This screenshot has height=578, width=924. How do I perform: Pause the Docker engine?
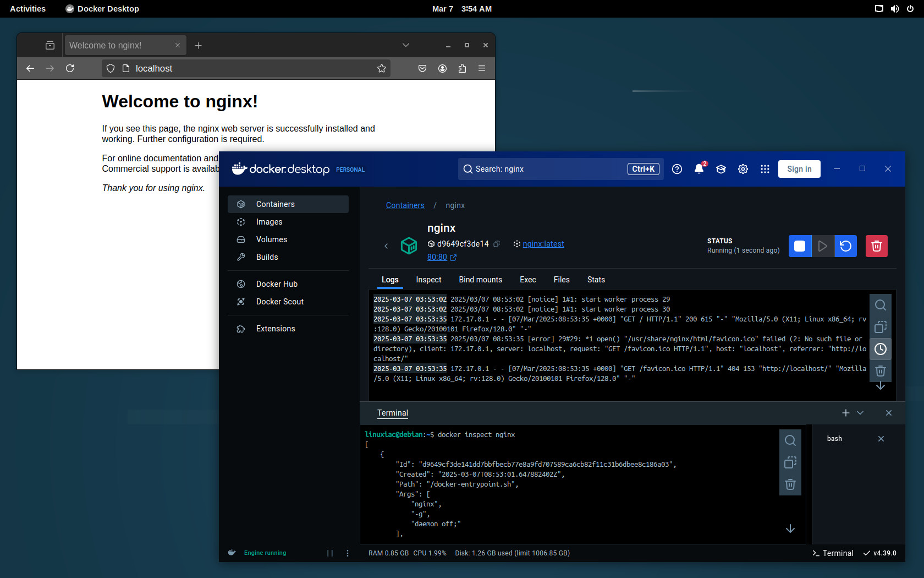[330, 553]
